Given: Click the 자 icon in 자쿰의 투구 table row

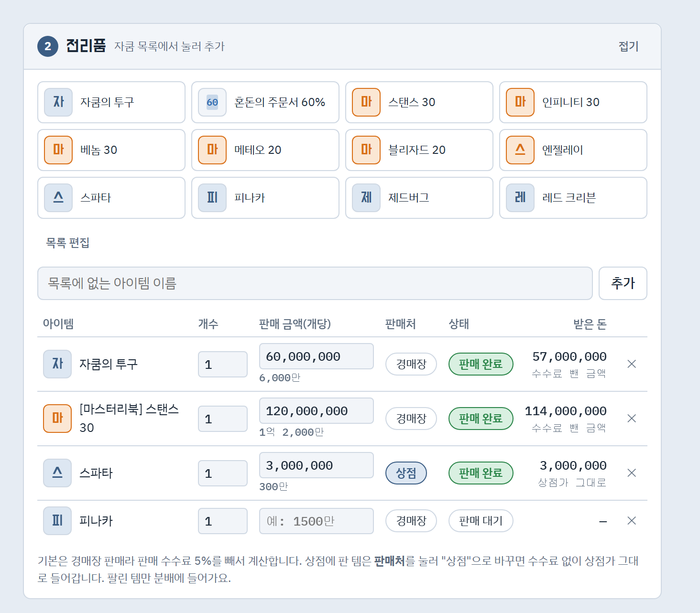Looking at the screenshot, I should pyautogui.click(x=57, y=364).
